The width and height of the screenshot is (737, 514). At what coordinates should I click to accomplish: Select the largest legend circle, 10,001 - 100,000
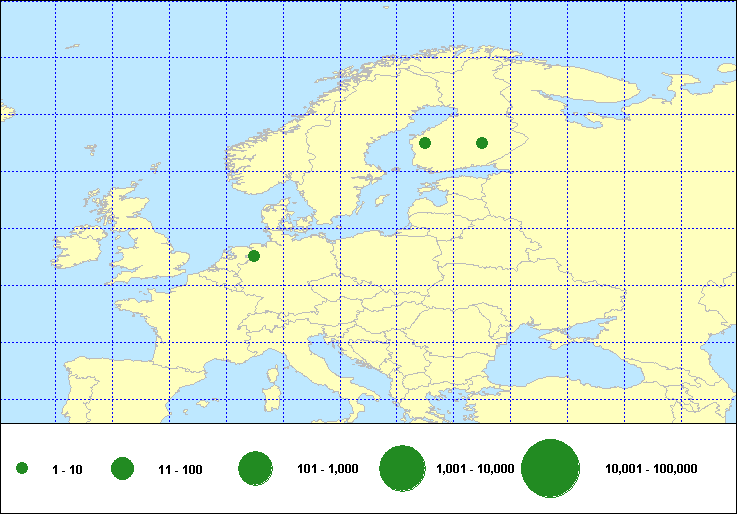click(551, 469)
